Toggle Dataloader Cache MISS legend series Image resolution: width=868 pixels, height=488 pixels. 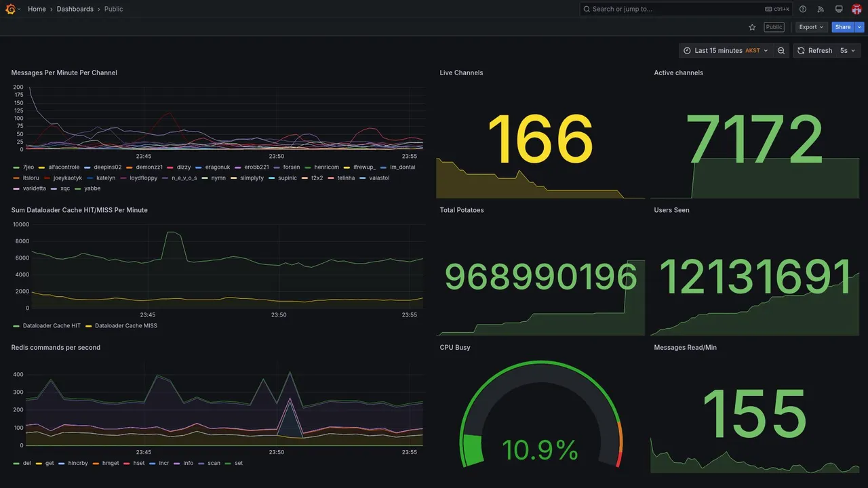click(122, 326)
